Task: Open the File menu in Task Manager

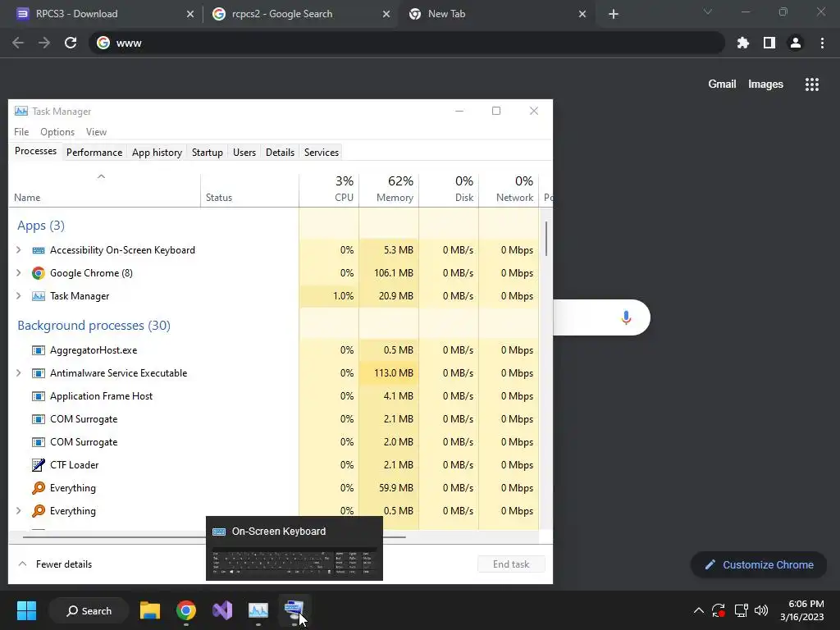Action: coord(21,132)
